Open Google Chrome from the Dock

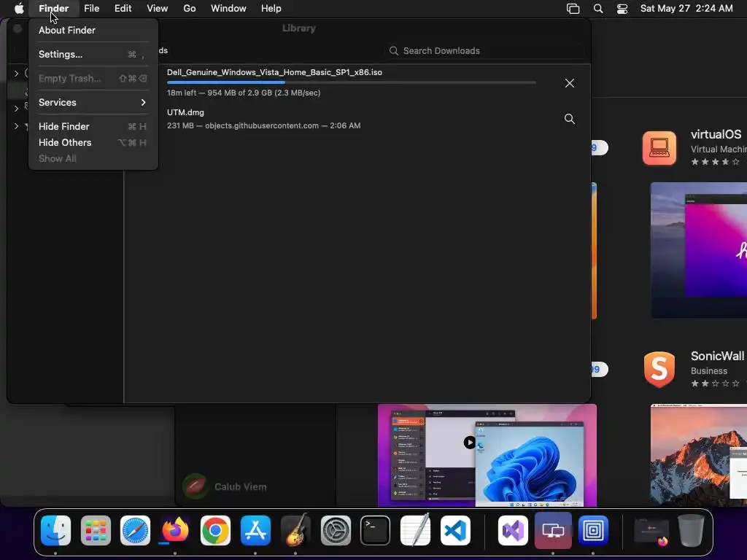215,530
